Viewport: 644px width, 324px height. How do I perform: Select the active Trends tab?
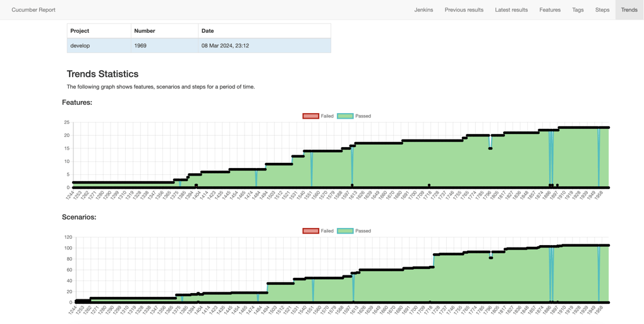click(x=629, y=10)
